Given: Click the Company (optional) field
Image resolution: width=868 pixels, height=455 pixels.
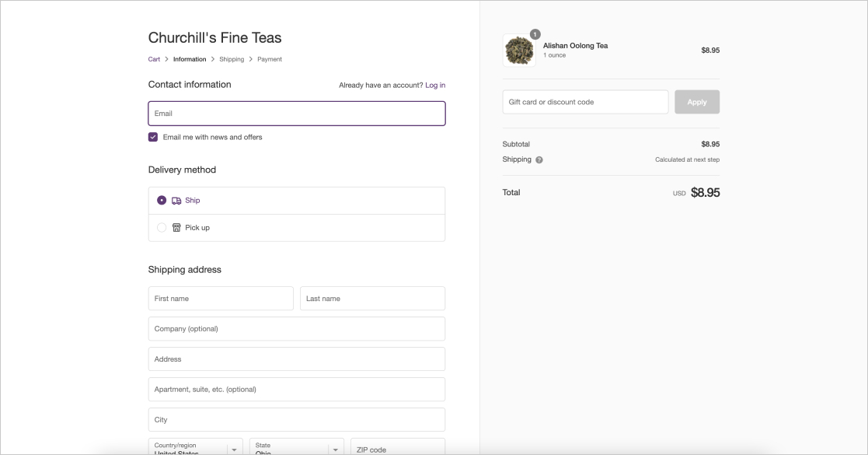Looking at the screenshot, I should click(297, 329).
